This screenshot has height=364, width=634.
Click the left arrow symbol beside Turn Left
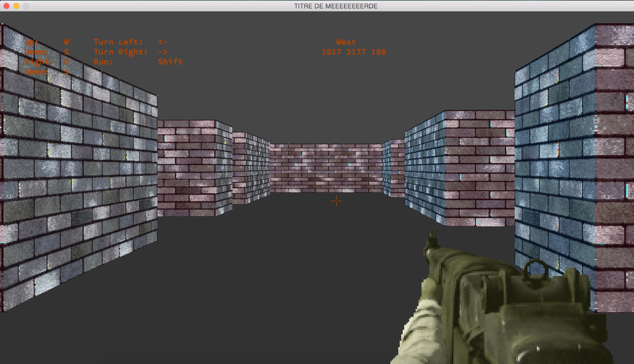163,42
